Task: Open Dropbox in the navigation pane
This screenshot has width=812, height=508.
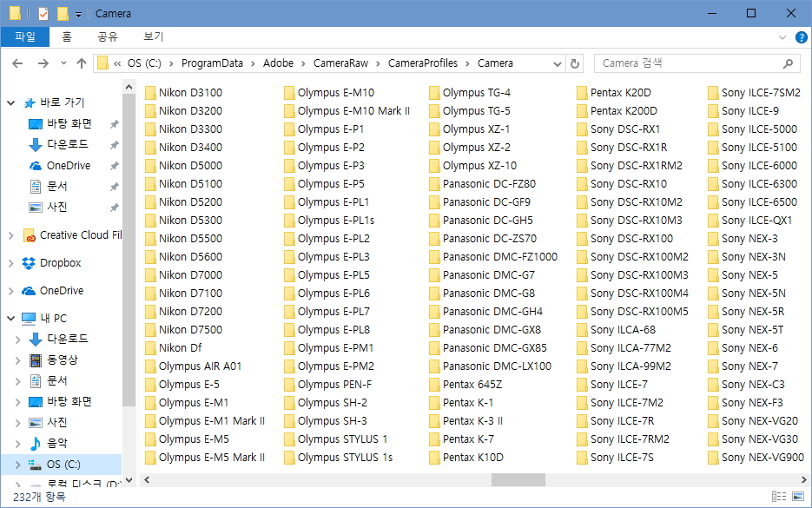Action: tap(60, 263)
